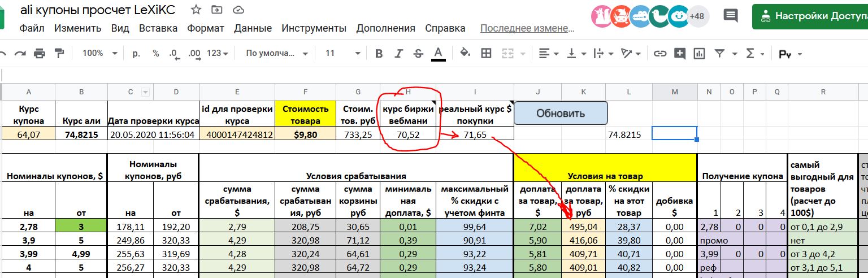Screen dimensions: 868x278
Task: Open the zoom 100% dropdown
Action: coord(99,53)
